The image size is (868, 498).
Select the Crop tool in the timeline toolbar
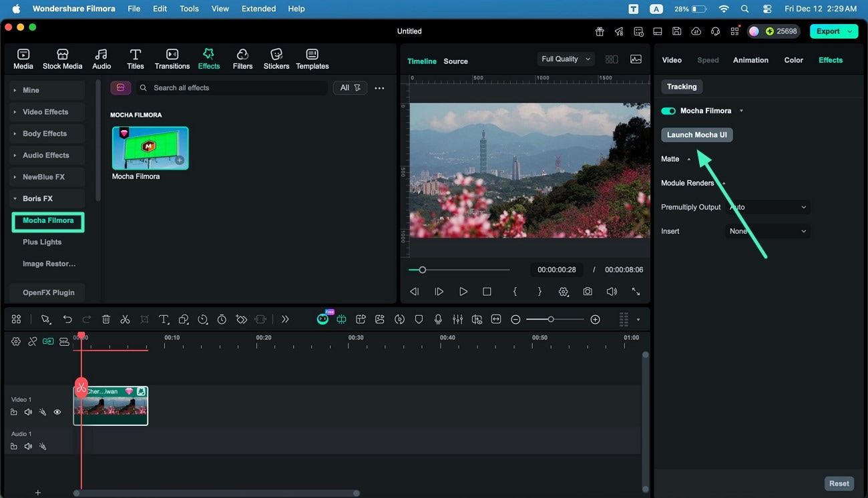click(x=144, y=319)
